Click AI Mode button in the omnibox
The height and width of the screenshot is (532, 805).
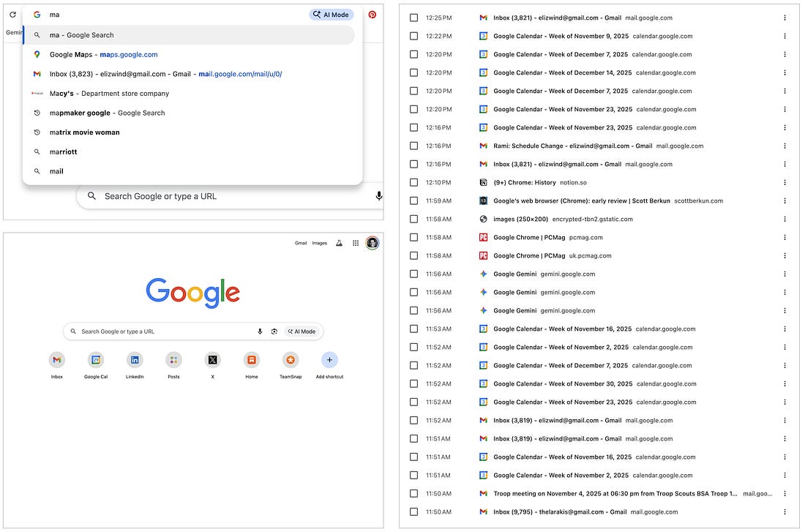point(331,15)
